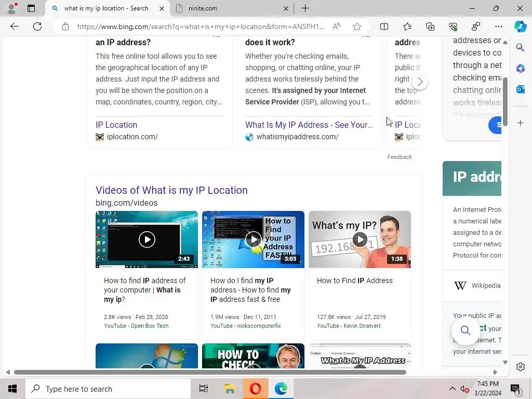Click whatismyipaddress.com/ site address

tap(298, 137)
